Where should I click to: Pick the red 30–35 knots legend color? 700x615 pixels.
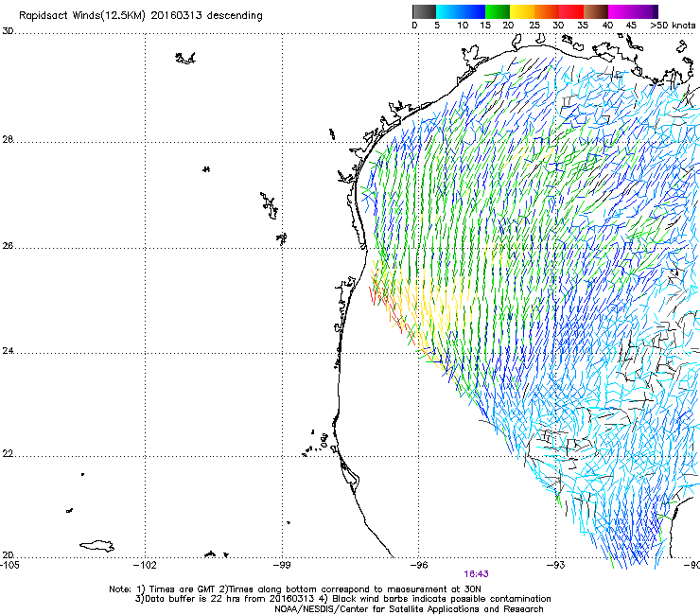[571, 11]
